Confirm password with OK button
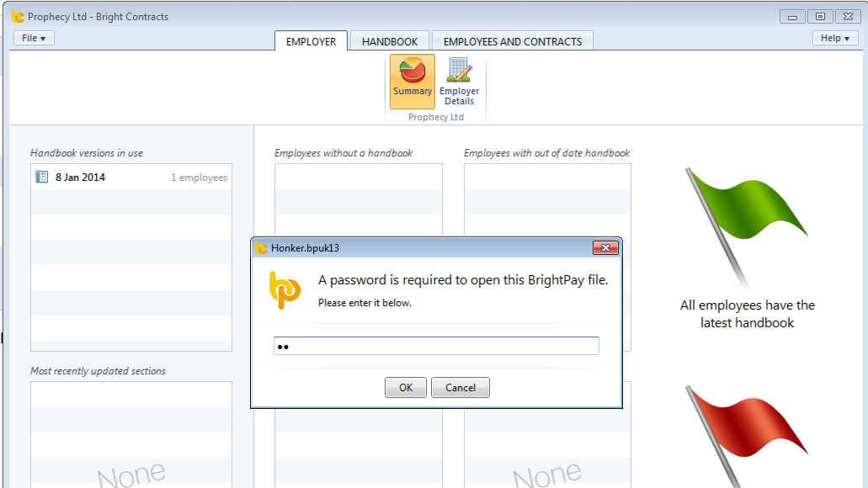Image resolution: width=868 pixels, height=488 pixels. (406, 387)
